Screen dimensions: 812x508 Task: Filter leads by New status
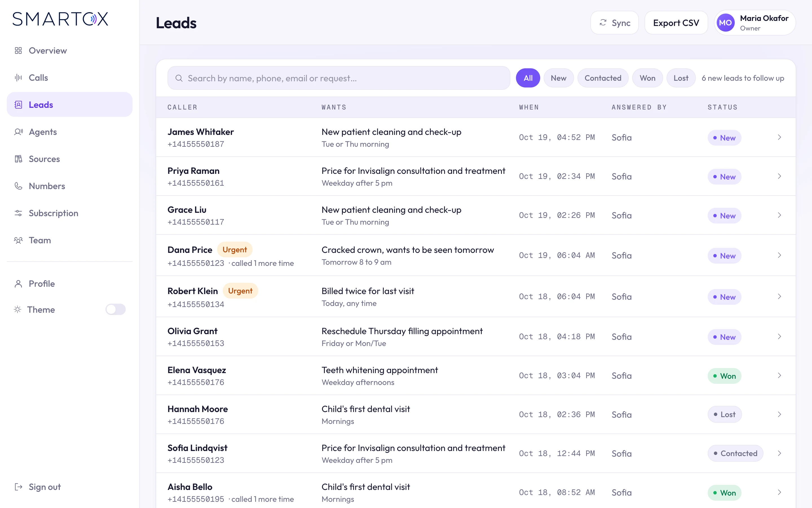558,78
